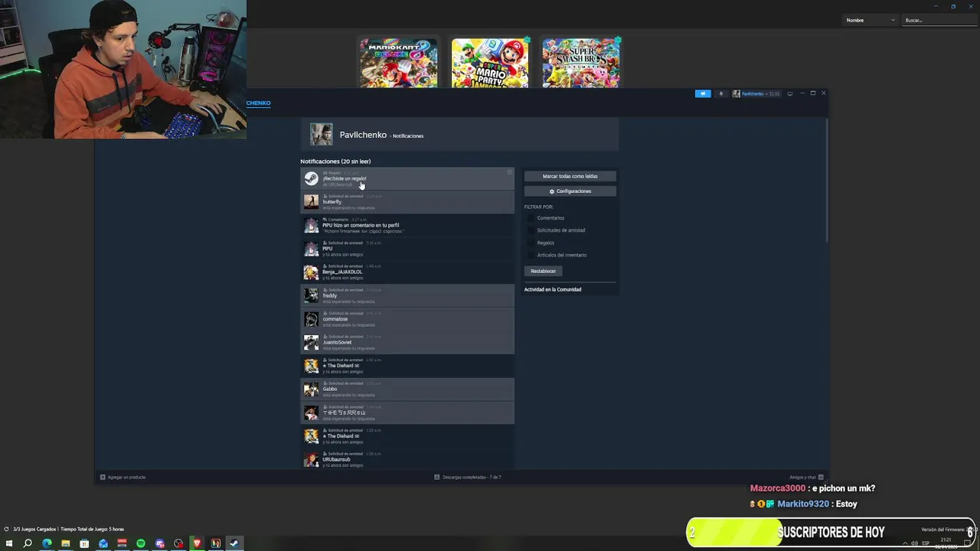Open Nombre sort dropdown in background window
The height and width of the screenshot is (551, 980).
pos(870,20)
